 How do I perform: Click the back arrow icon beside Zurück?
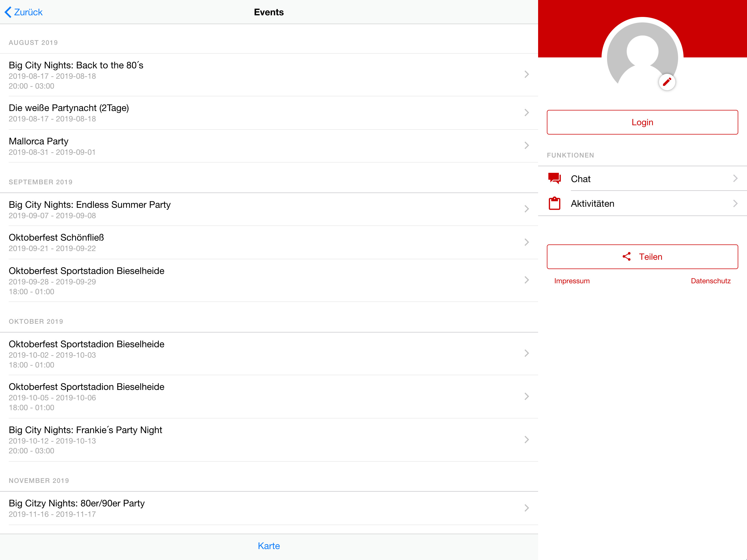pos(8,12)
